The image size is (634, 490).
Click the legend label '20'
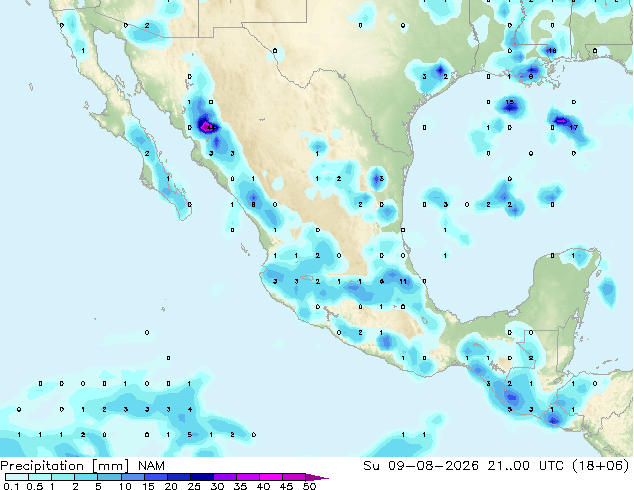coord(171,486)
